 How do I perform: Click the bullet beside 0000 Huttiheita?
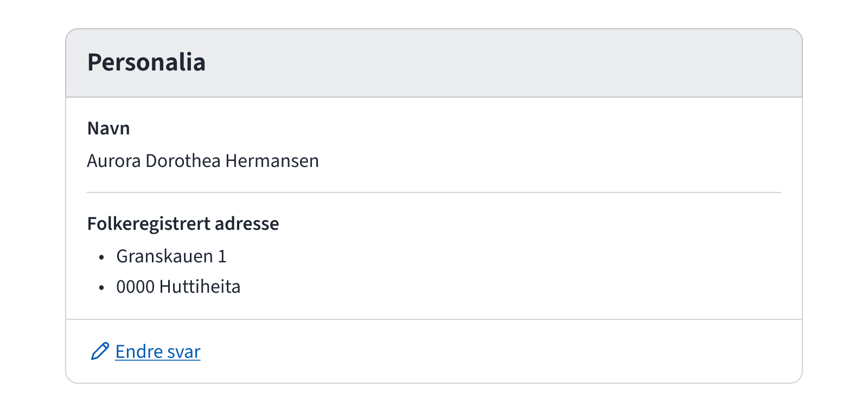coord(103,287)
